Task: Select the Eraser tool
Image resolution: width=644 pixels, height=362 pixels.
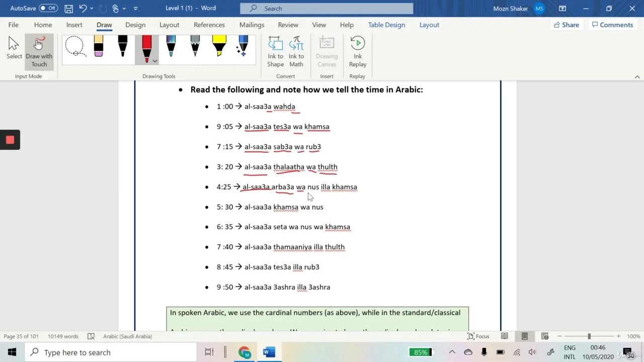Action: [x=98, y=47]
